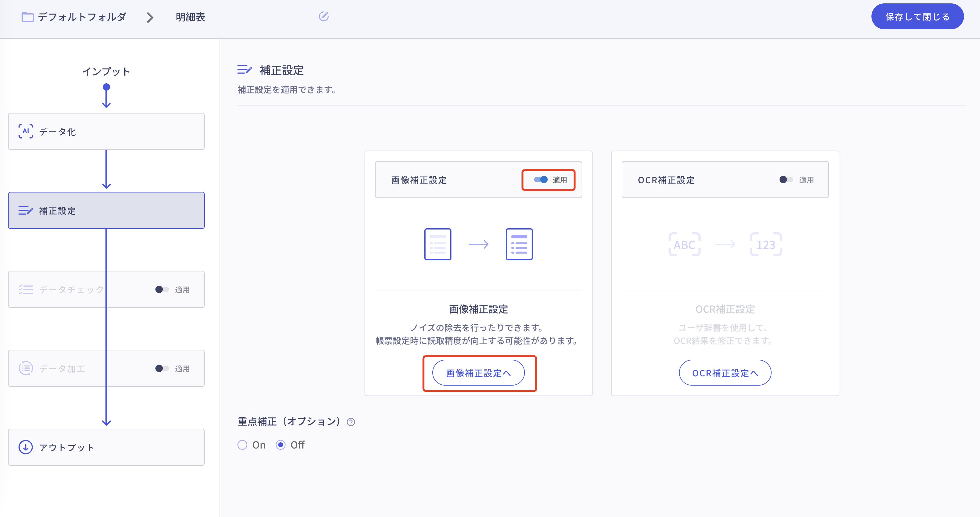Click the インプット start node dot

(x=106, y=87)
